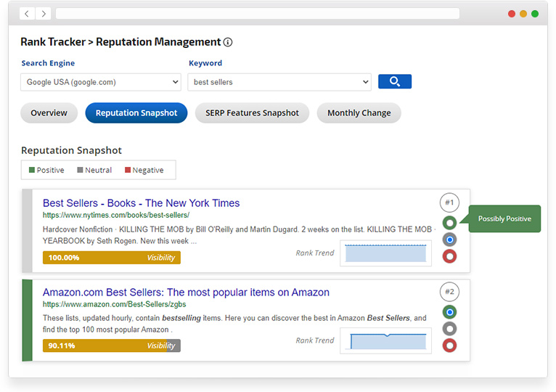Mark New York Times result as positive
The image size is (556, 392).
[x=449, y=223]
